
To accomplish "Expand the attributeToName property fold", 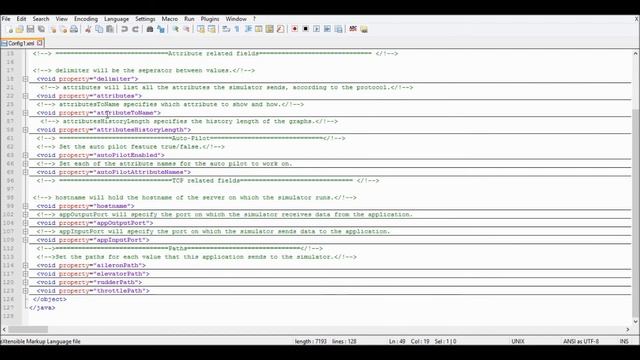I will pos(25,113).
